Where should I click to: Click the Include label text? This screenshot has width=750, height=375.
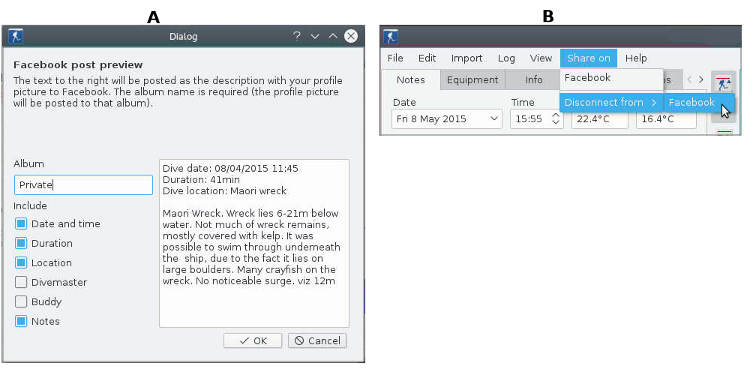[x=30, y=206]
